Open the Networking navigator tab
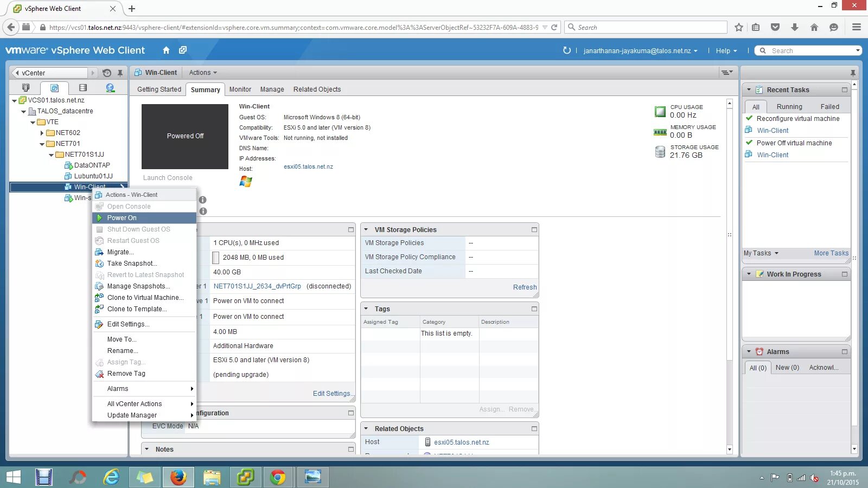This screenshot has width=868, height=488. [110, 88]
